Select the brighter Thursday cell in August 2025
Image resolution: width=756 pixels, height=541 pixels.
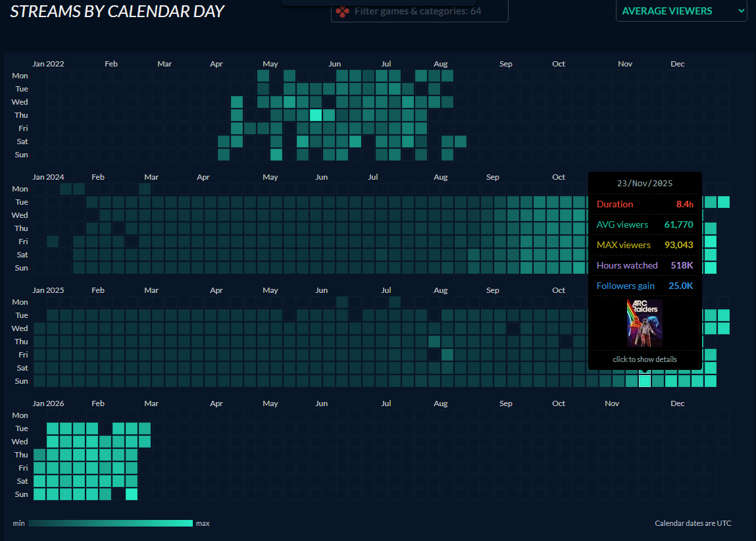click(434, 342)
